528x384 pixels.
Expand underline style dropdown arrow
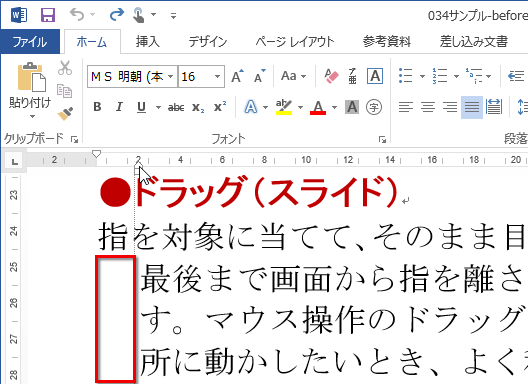[x=158, y=107]
